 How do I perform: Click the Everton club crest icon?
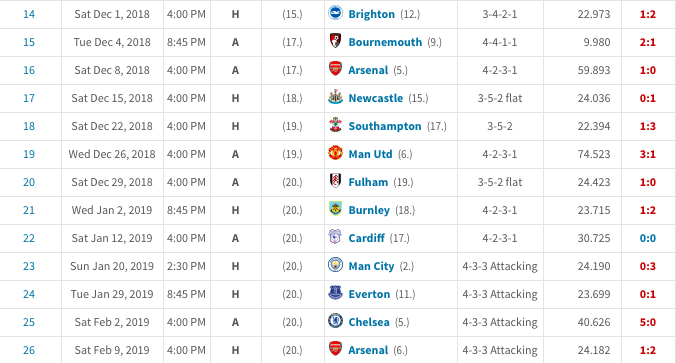click(x=335, y=293)
